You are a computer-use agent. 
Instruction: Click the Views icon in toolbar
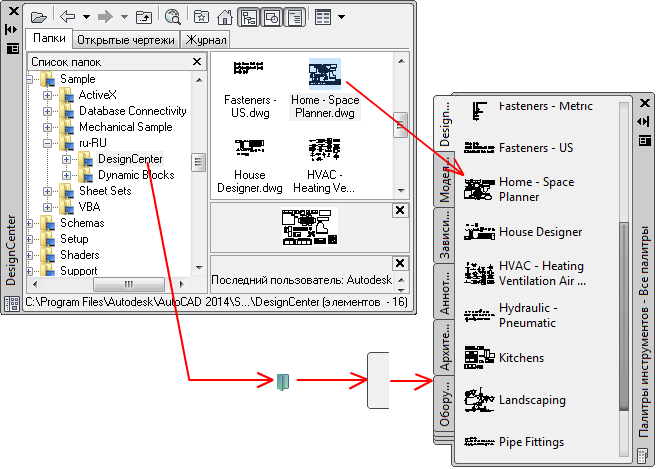[323, 17]
